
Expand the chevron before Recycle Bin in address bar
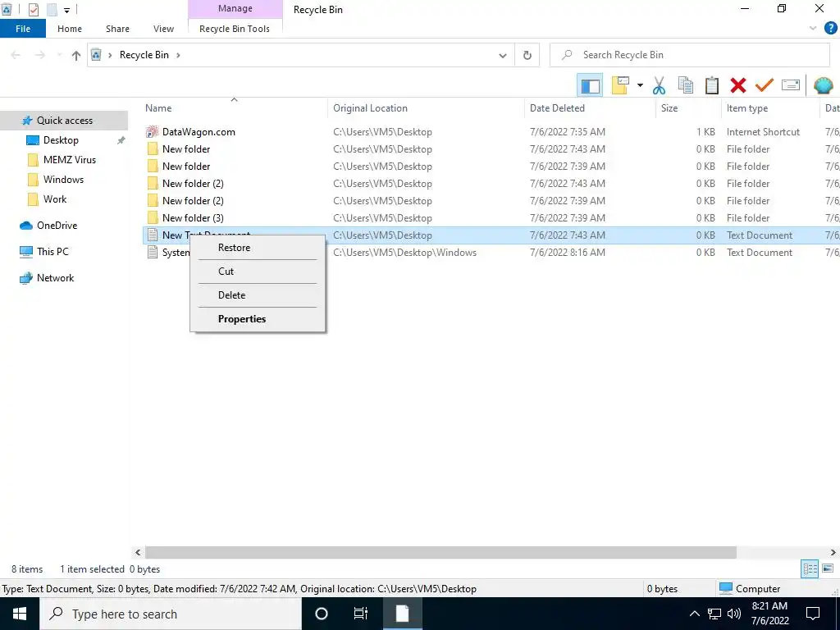pyautogui.click(x=111, y=55)
